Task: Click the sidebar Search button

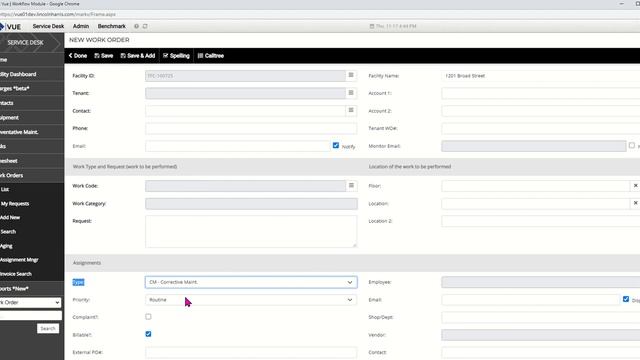Action: (x=48, y=329)
